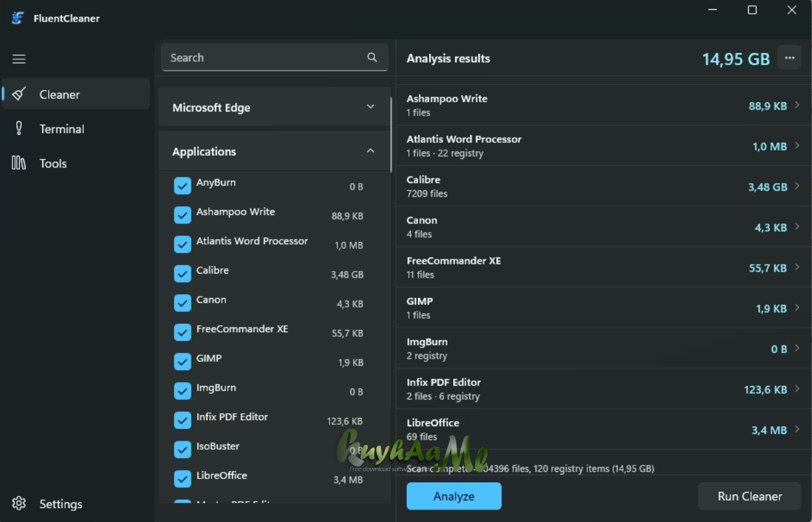
Task: Click the Tools books icon
Action: point(19,163)
